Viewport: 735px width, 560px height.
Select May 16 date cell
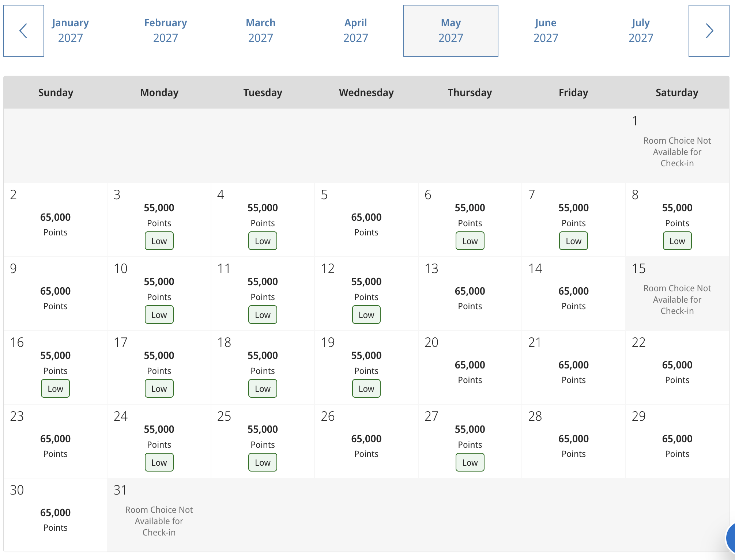click(x=56, y=367)
